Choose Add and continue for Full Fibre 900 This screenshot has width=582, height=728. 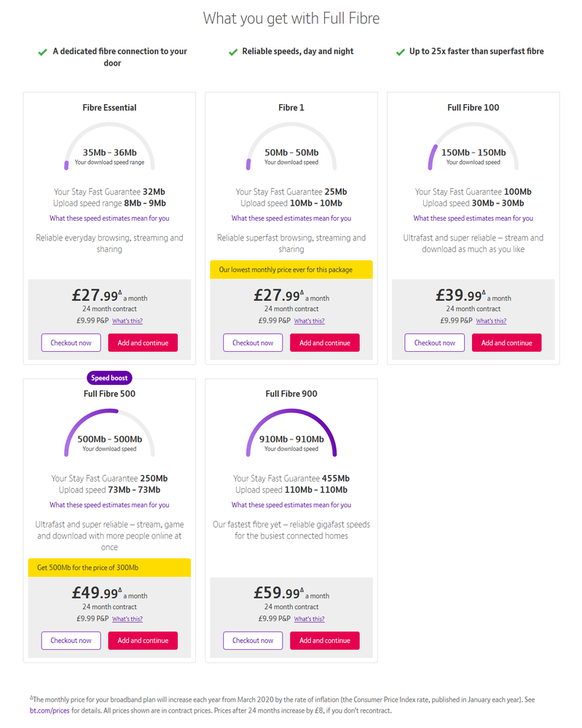[x=324, y=641]
